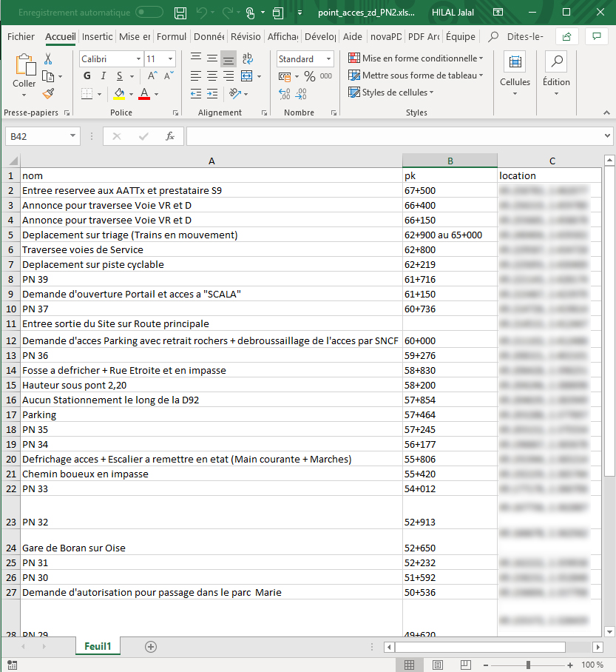
Task: Open ribbon display options
Action: pos(498,13)
